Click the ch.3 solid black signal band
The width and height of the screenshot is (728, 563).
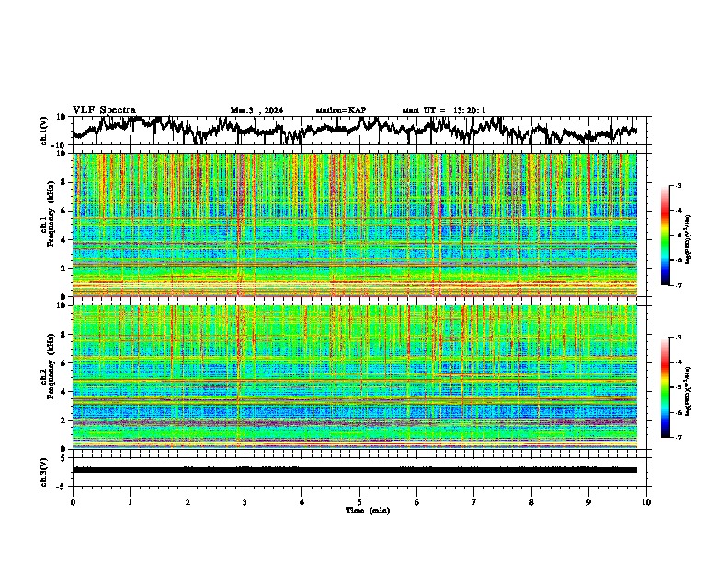pyautogui.click(x=354, y=470)
